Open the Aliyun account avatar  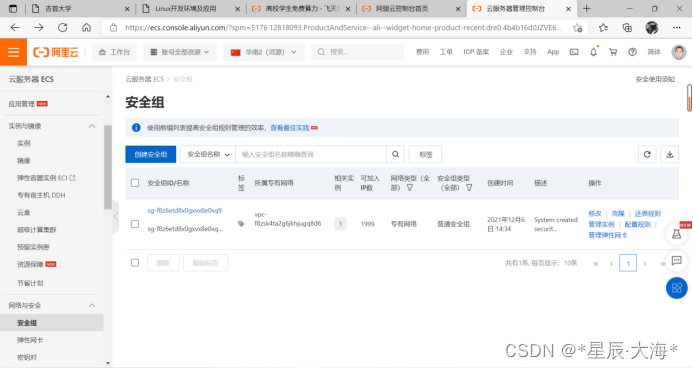tap(679, 52)
